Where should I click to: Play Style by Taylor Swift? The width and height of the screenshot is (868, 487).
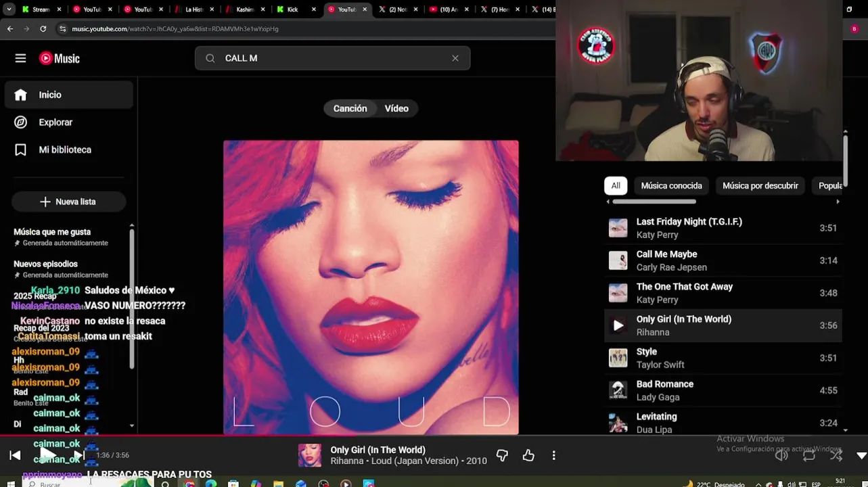pos(723,358)
